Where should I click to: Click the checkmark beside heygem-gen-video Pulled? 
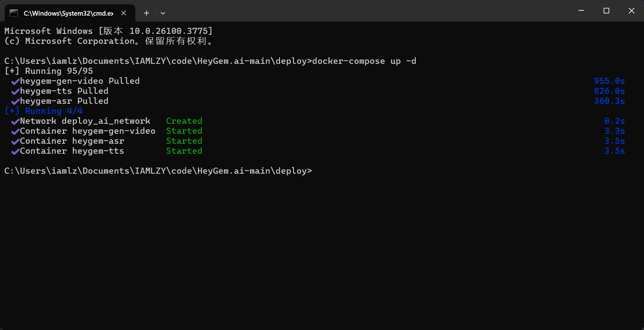(x=15, y=81)
